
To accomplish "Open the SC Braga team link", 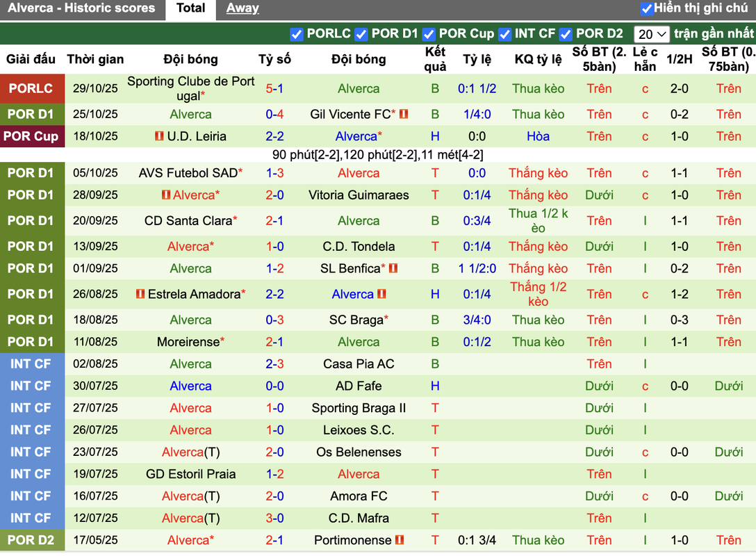I will (356, 320).
